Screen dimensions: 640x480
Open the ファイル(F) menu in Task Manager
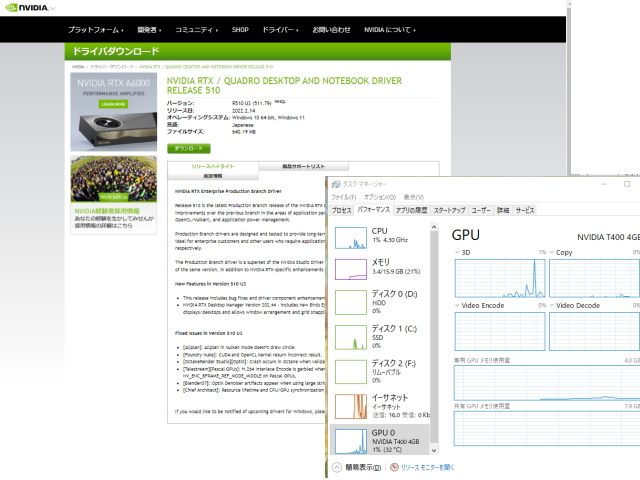tap(344, 197)
